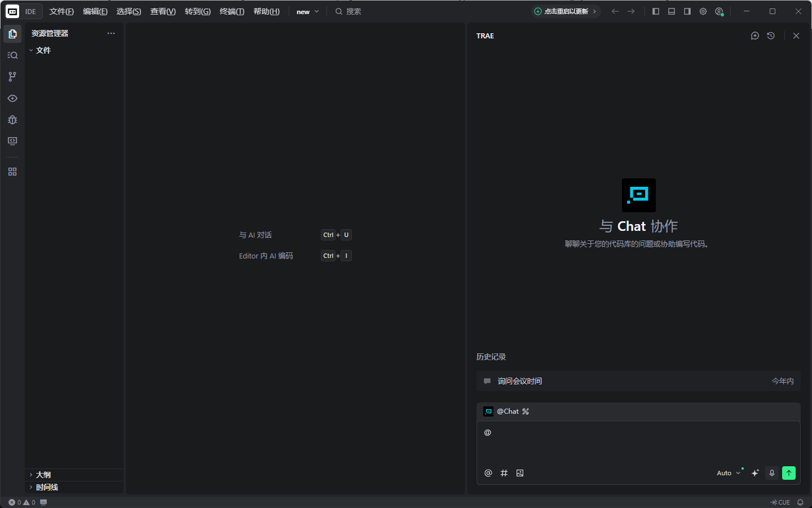Start a new chat in the TRAE panel
Screen dimensions: 812x508
[755, 36]
